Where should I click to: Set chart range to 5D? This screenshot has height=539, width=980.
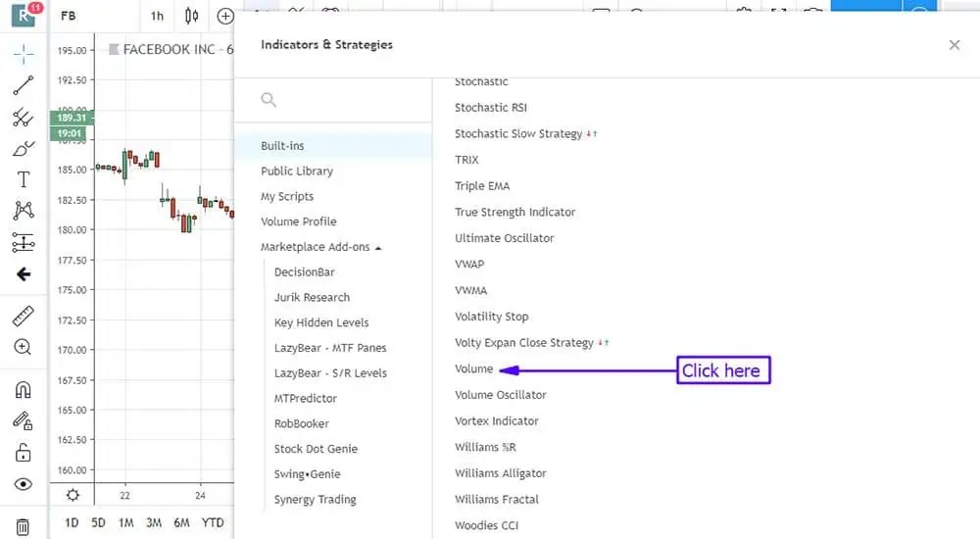98,522
